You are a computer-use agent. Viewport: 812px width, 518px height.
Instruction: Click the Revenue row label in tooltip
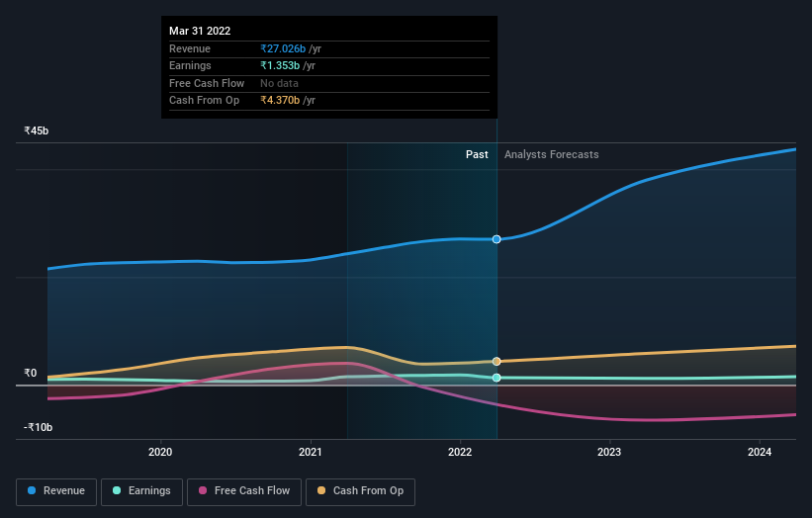[190, 48]
